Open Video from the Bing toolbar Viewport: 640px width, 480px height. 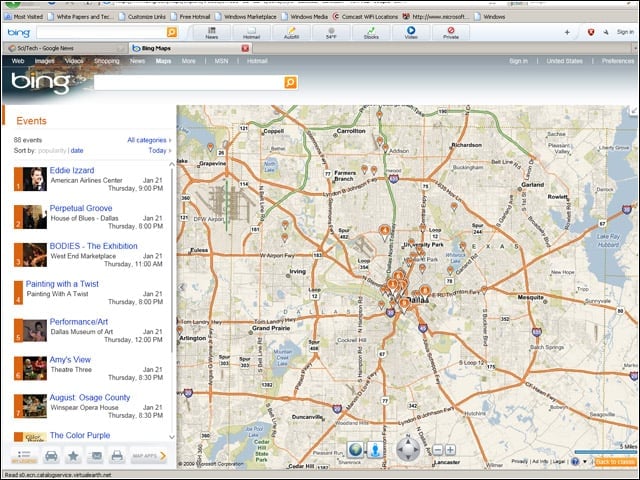coord(411,33)
